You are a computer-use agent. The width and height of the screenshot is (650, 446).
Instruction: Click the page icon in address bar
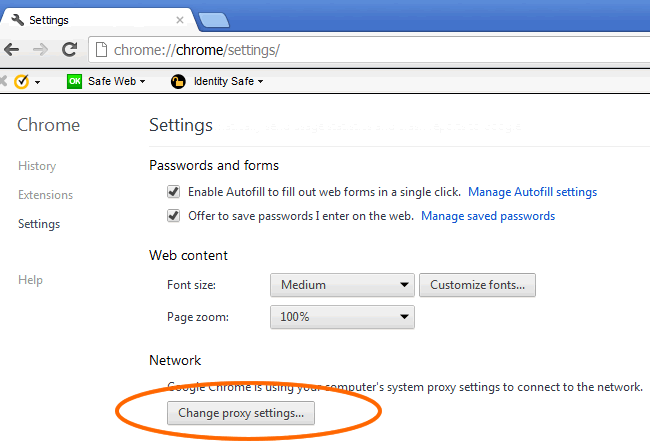[x=101, y=50]
